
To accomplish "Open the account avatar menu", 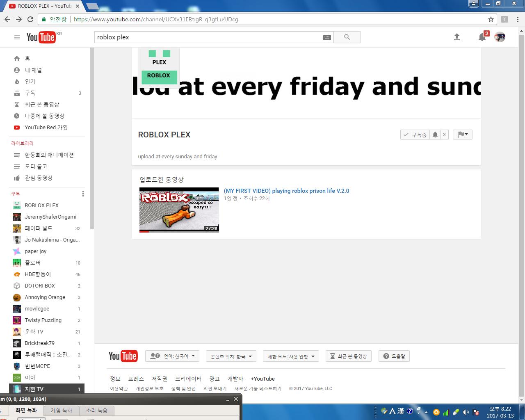I will coord(500,37).
